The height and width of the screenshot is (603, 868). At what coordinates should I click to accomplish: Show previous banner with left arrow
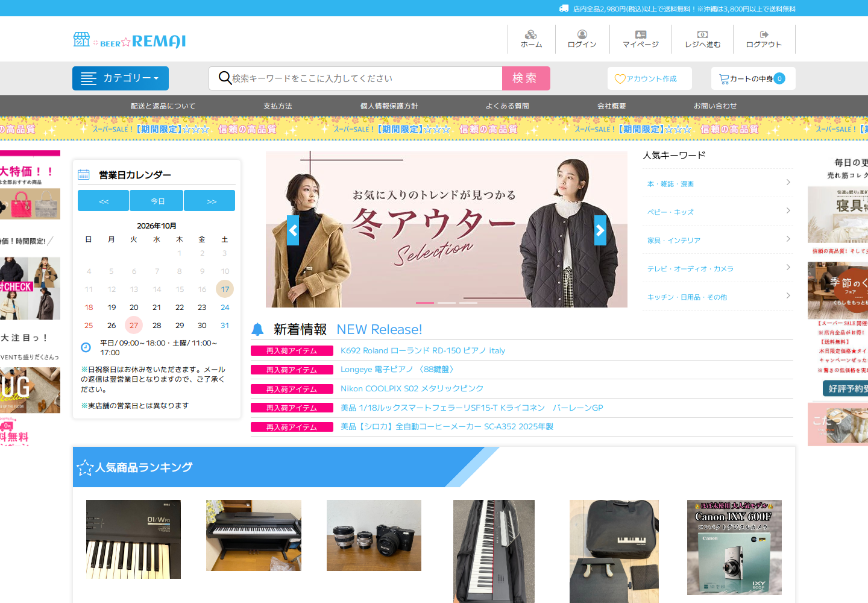pos(293,230)
